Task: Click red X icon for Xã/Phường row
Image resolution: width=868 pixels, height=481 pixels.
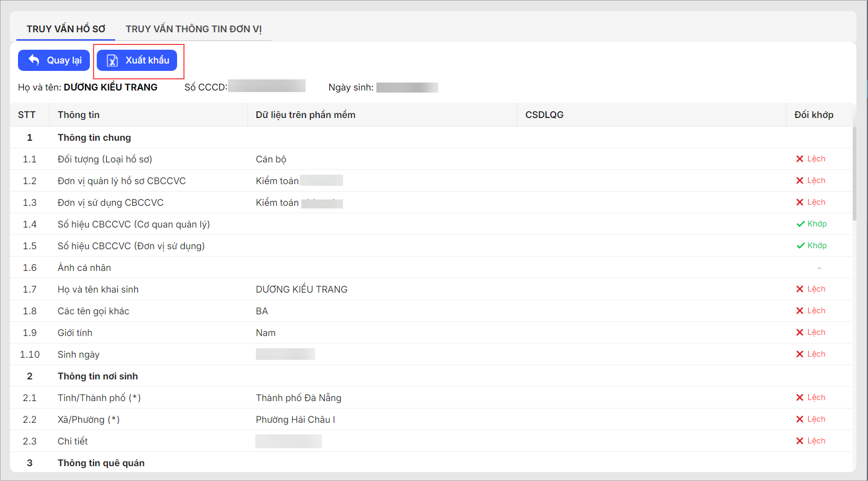Action: click(800, 419)
